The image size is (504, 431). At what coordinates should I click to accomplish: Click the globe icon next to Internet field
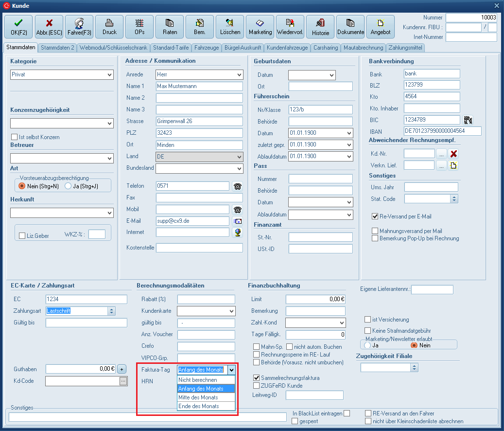pyautogui.click(x=237, y=233)
